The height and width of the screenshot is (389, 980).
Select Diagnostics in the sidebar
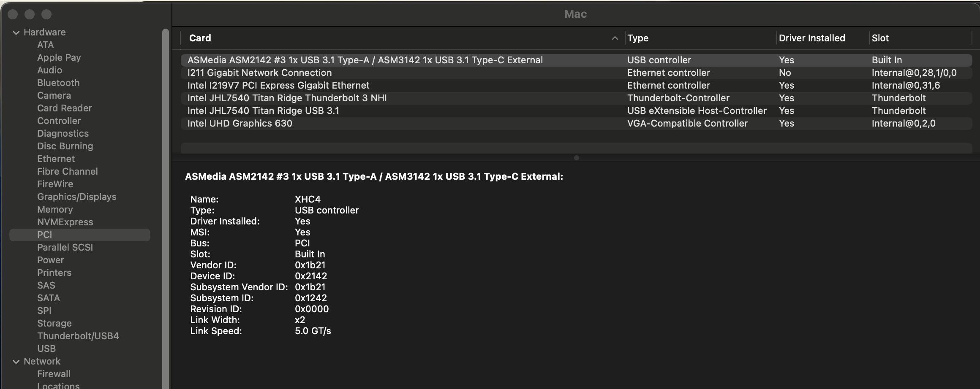(x=63, y=133)
